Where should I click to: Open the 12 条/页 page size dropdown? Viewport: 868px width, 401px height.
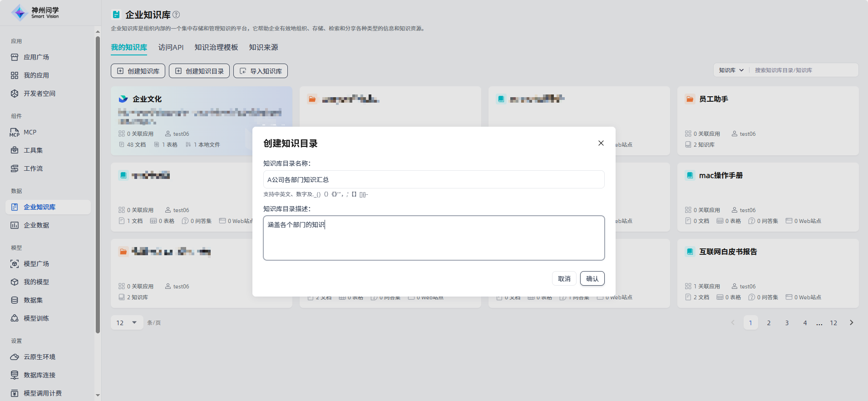pyautogui.click(x=126, y=323)
